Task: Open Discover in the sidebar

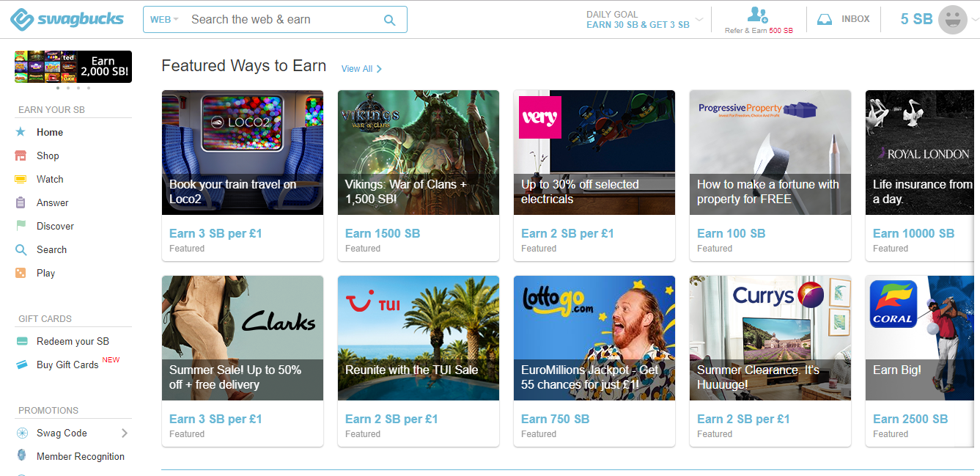Action: [x=55, y=226]
